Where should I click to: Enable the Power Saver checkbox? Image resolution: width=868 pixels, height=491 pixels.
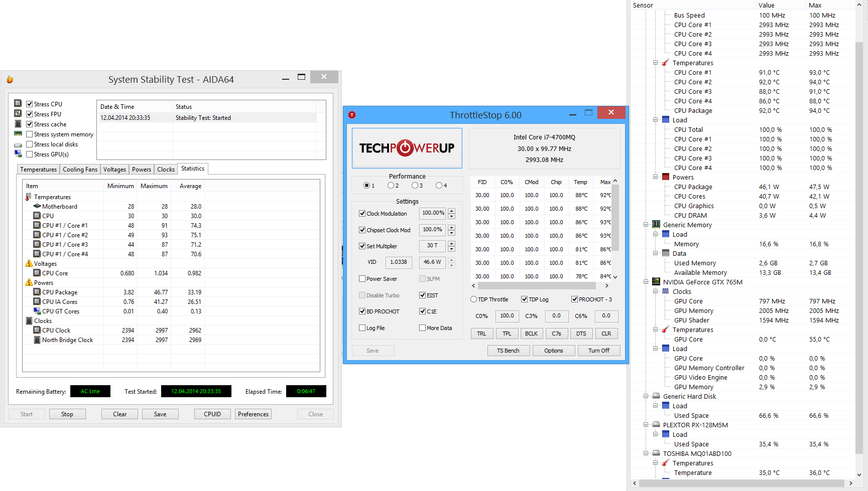click(362, 278)
